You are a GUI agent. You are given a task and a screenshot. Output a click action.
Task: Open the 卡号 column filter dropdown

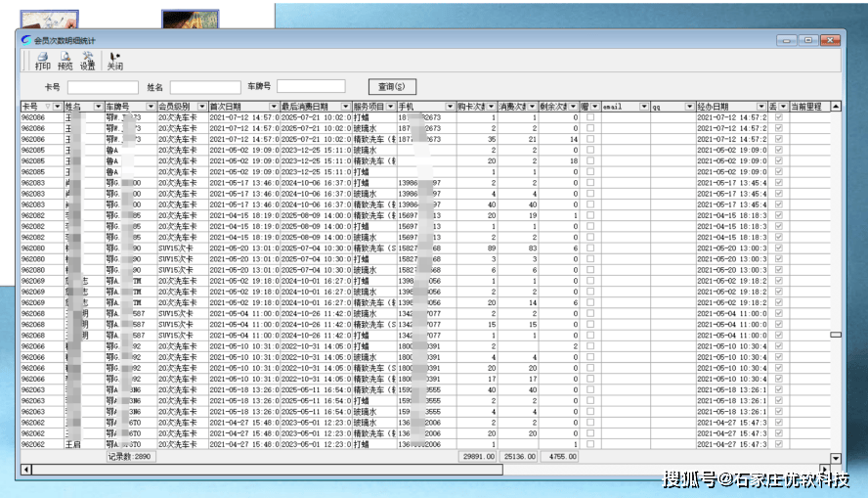[58, 106]
